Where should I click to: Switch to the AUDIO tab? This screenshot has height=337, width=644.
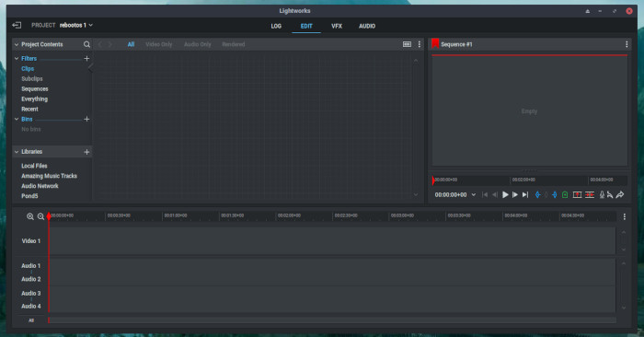[367, 26]
